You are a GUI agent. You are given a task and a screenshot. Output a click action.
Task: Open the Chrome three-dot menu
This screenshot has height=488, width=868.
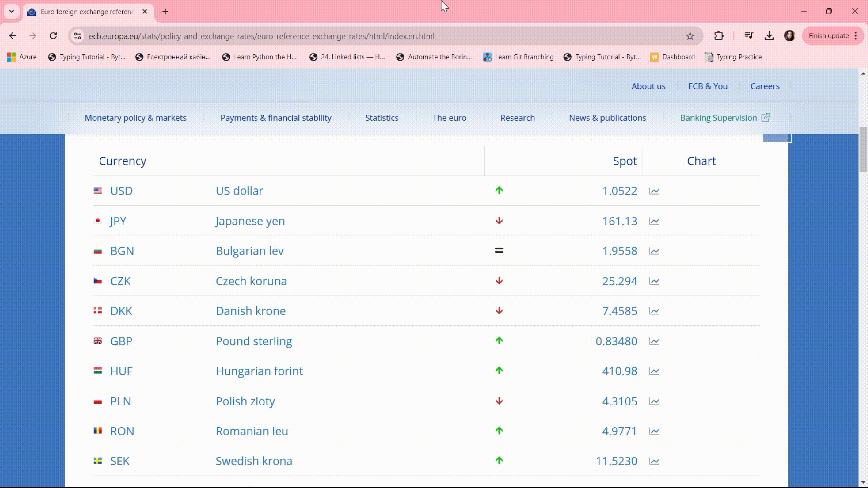(x=856, y=36)
